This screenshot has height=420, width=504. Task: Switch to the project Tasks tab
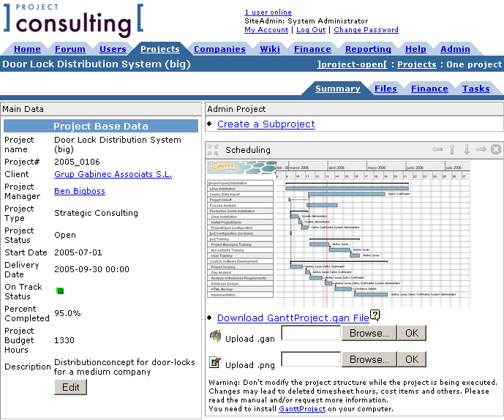point(476,89)
